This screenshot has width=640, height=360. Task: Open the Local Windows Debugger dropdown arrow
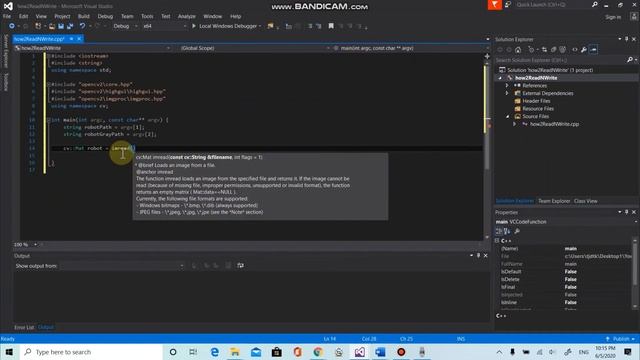click(260, 26)
